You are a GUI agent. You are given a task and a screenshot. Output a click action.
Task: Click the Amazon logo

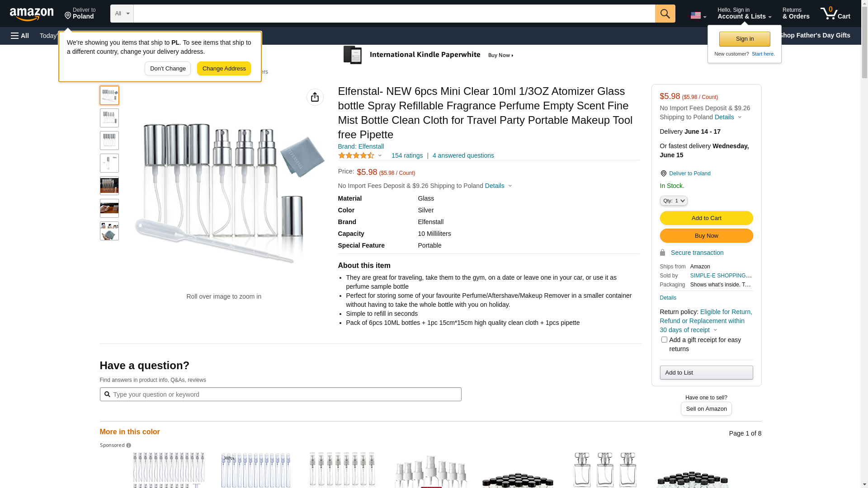pos(32,14)
